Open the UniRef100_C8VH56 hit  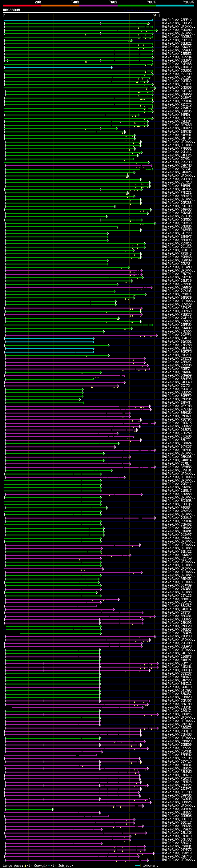177,467
